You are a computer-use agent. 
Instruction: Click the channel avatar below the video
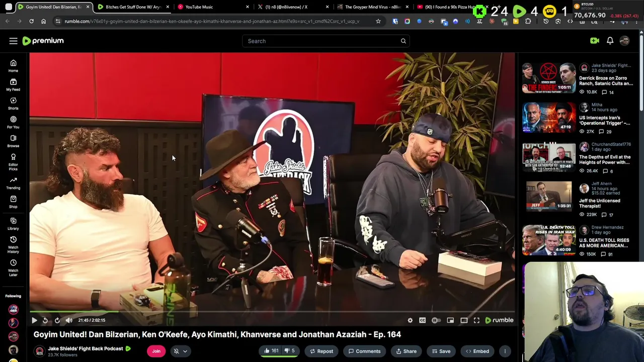click(39, 351)
